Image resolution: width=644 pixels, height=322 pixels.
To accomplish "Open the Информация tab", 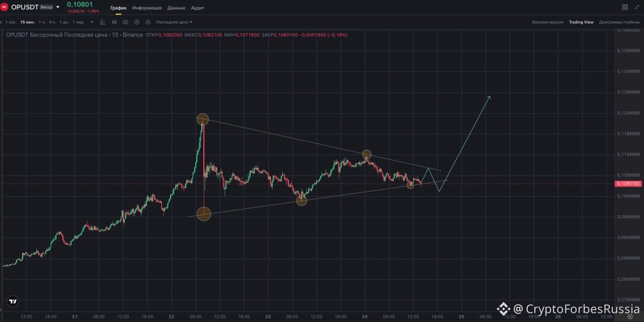I will [147, 8].
